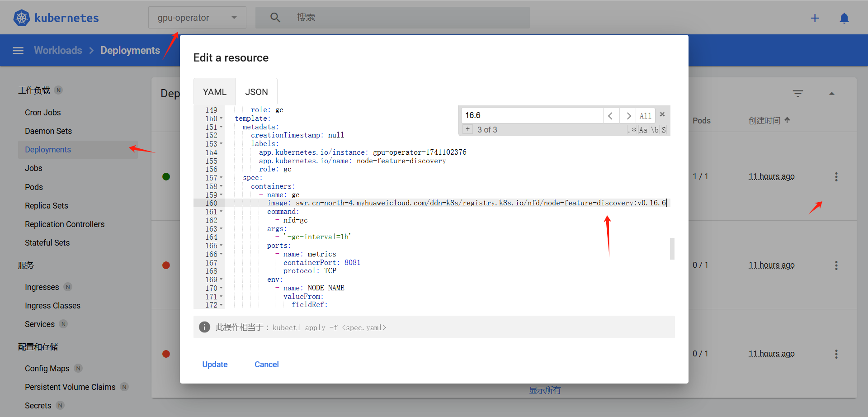Open the hamburger navigation menu
The width and height of the screenshot is (868, 417).
(x=18, y=51)
